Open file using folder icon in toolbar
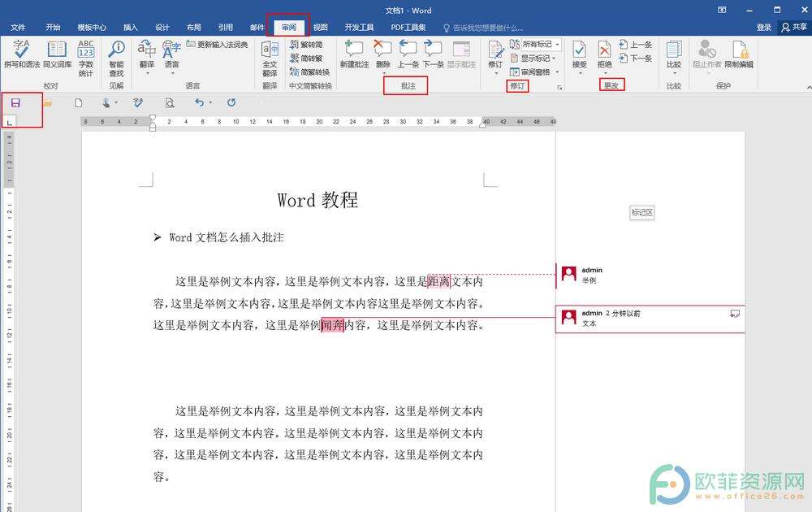Image resolution: width=812 pixels, height=512 pixels. [x=48, y=103]
